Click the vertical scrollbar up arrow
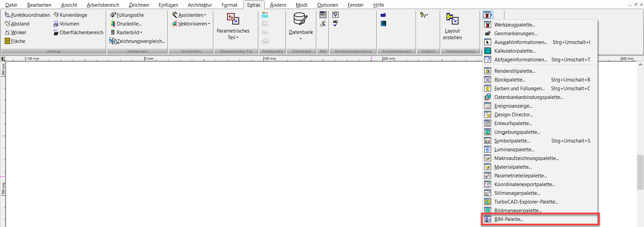The height and width of the screenshot is (227, 644). [640, 65]
